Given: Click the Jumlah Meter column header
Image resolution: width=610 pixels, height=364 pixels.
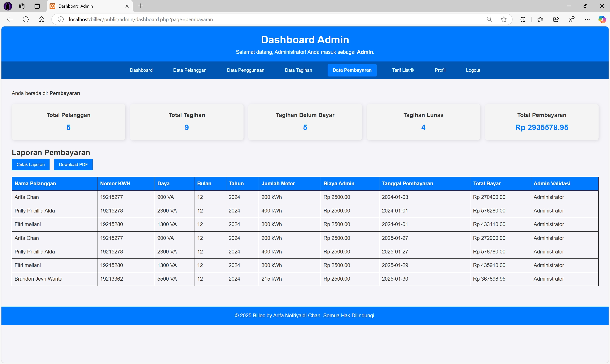Looking at the screenshot, I should (x=290, y=184).
